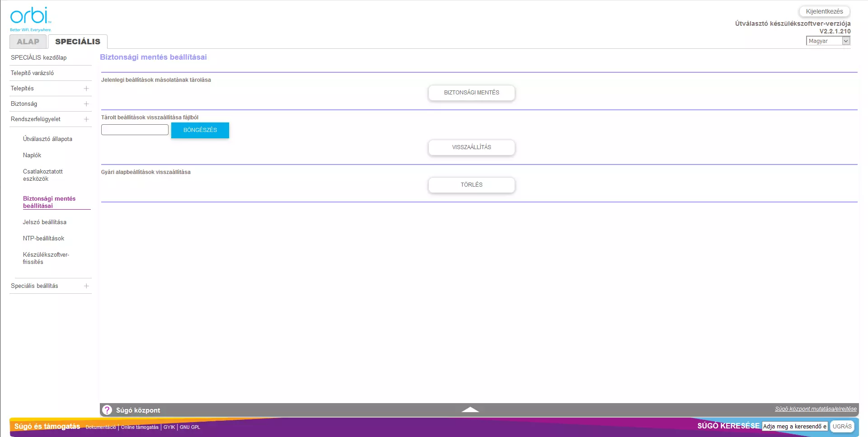Expand the Biztonság menu section
Viewport: 868px width, 437px height.
(x=86, y=104)
